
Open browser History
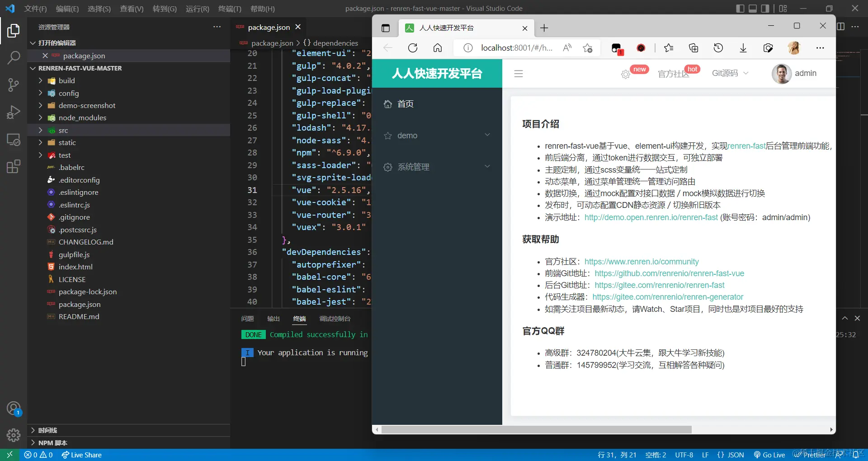[x=718, y=48]
